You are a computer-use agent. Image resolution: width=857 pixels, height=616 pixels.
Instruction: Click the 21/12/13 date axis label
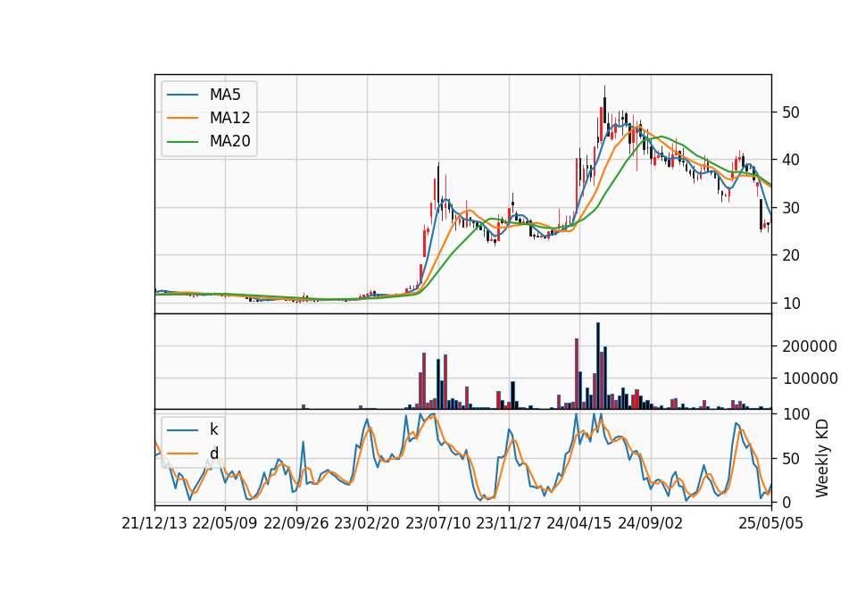[154, 524]
